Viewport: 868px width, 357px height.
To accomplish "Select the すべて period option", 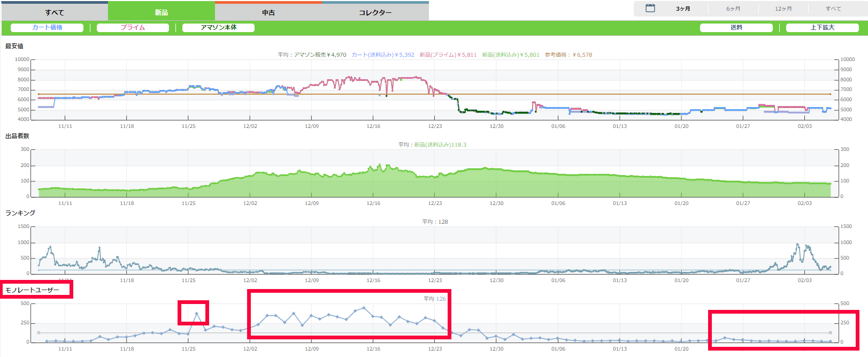I will click(833, 9).
